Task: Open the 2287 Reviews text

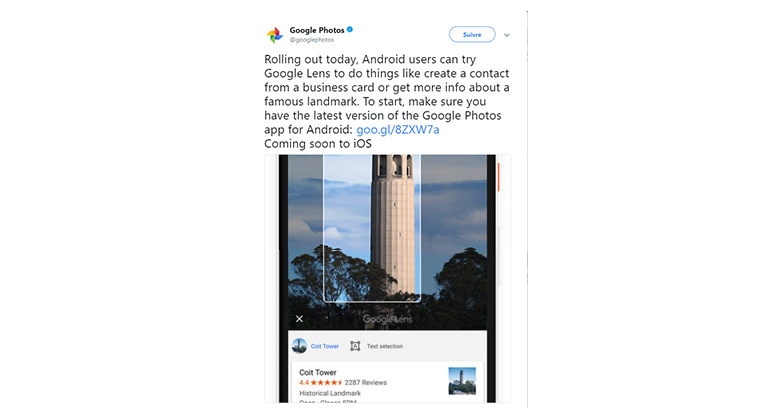Action: coord(365,382)
